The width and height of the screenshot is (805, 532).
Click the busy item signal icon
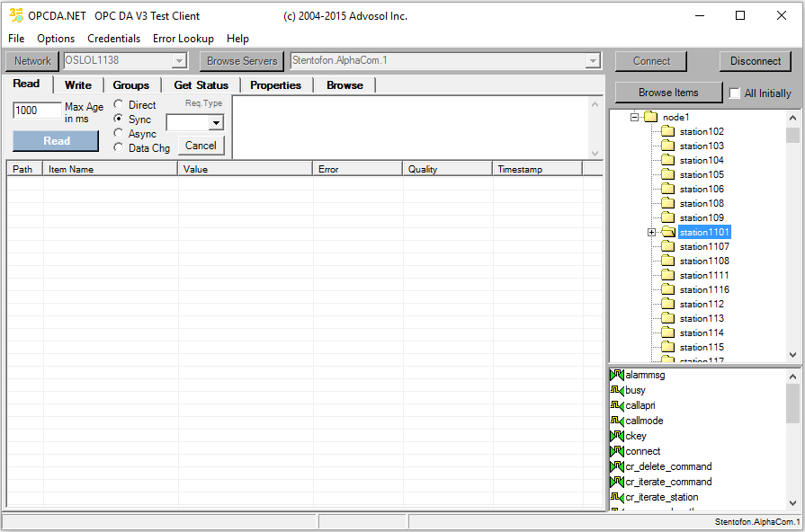click(616, 390)
